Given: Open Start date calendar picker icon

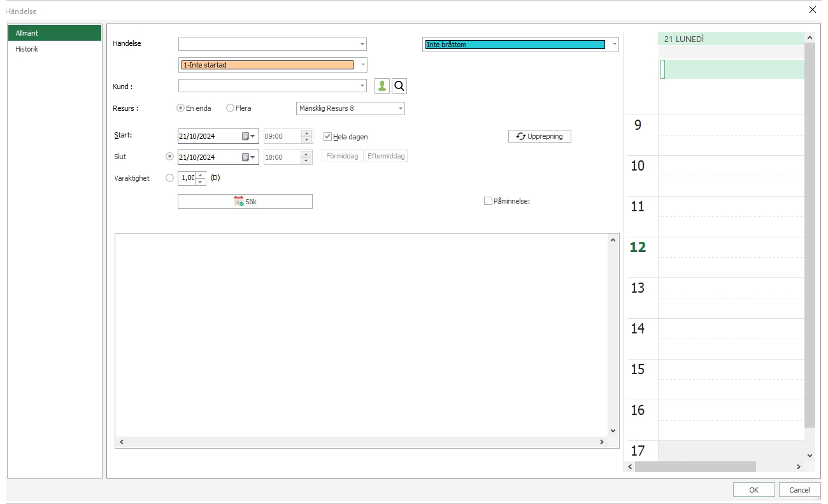Looking at the screenshot, I should 248,136.
